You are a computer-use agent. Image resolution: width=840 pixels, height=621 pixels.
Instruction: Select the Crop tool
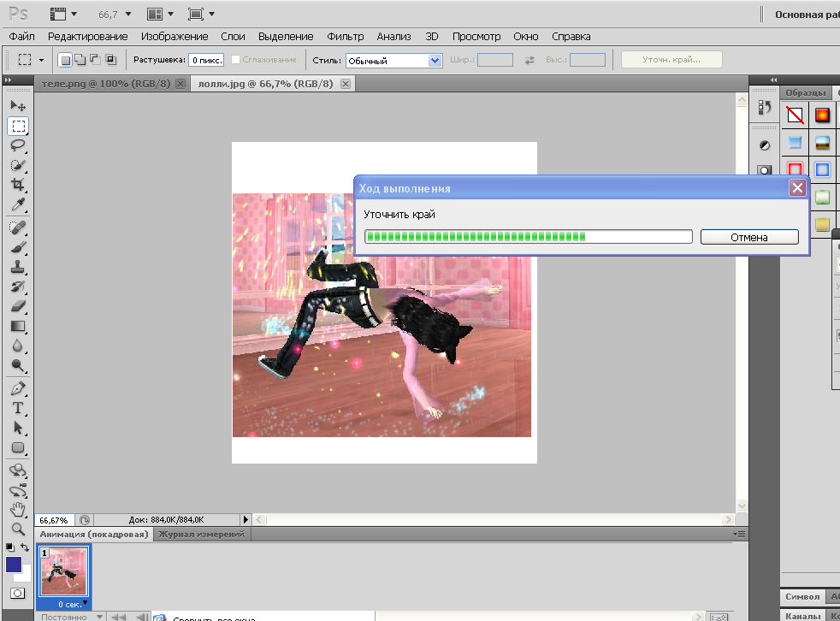pos(18,185)
